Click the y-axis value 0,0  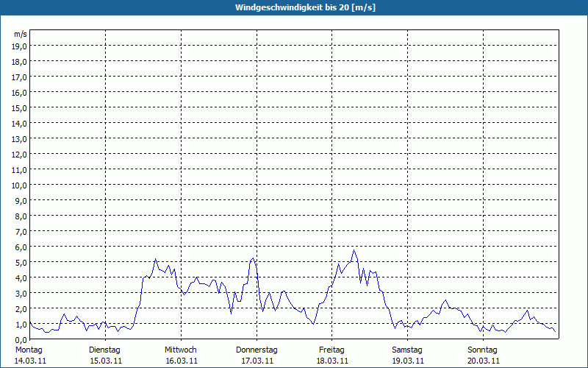(x=21, y=339)
